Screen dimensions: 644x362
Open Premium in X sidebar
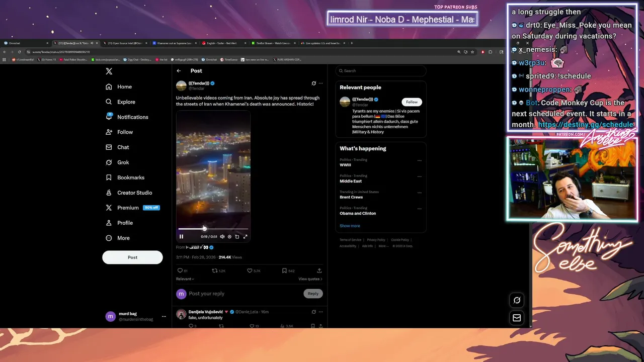(x=132, y=207)
